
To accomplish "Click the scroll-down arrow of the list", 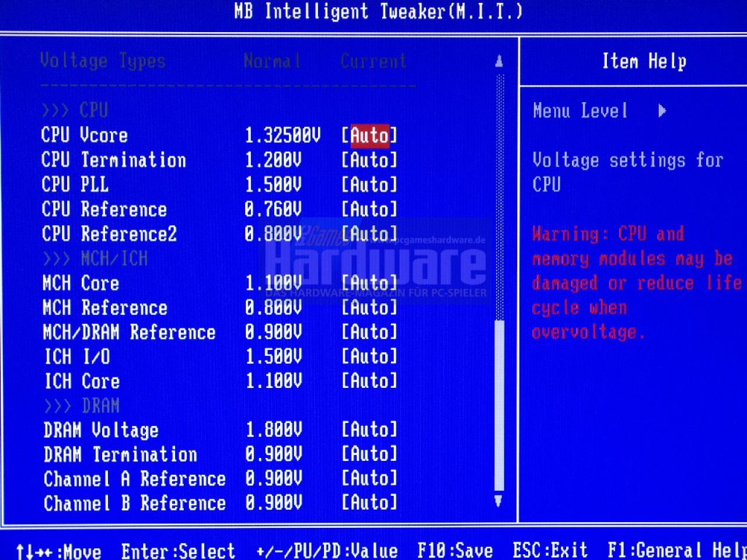I will pos(498,501).
